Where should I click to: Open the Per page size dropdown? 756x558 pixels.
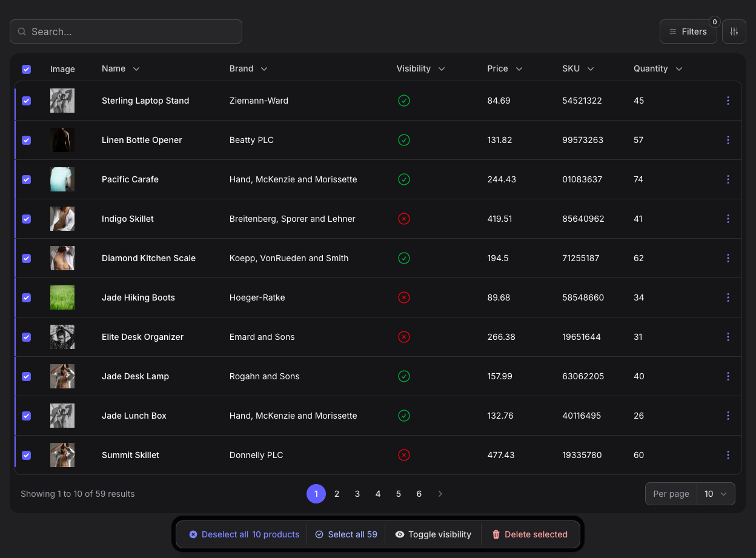pyautogui.click(x=715, y=494)
